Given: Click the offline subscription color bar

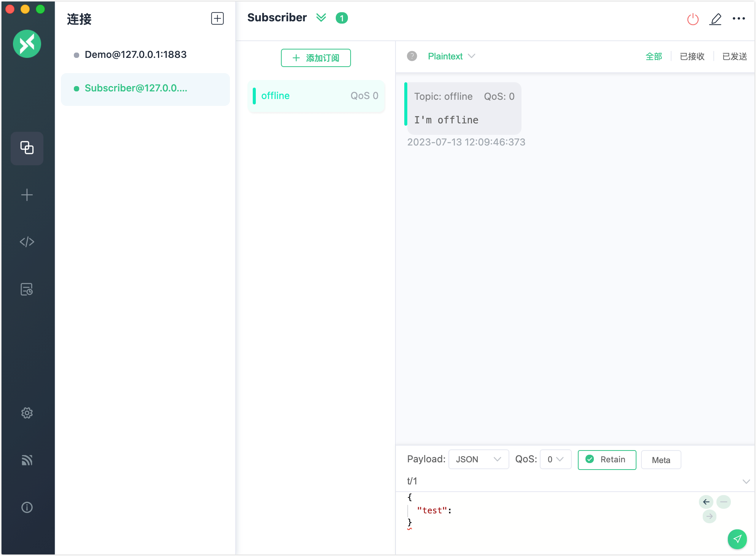Looking at the screenshot, I should tap(254, 96).
